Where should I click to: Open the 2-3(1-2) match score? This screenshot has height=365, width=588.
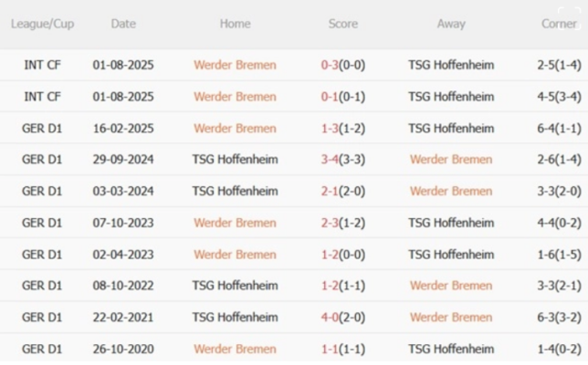click(x=342, y=223)
